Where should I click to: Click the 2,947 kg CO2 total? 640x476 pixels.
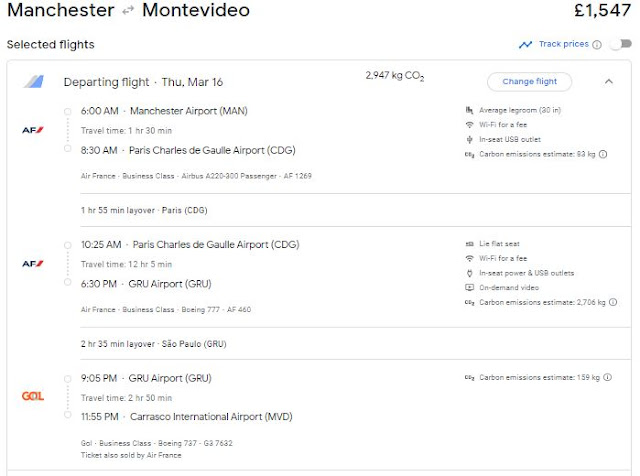(395, 76)
